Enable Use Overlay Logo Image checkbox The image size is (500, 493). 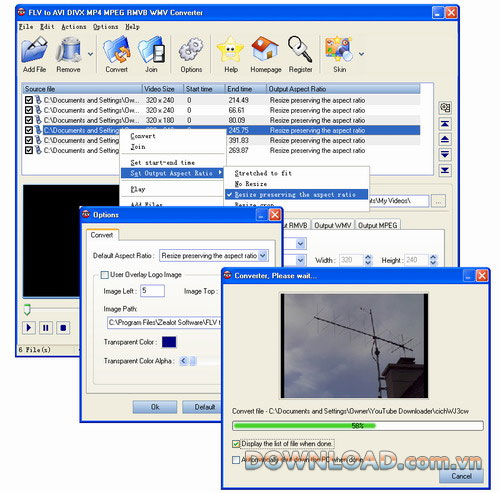tap(105, 275)
